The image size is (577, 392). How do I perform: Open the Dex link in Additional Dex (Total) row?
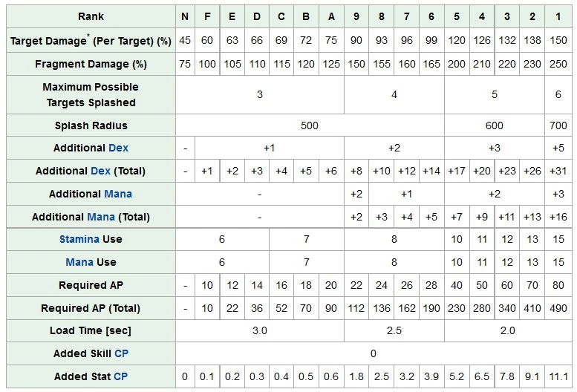(x=100, y=171)
